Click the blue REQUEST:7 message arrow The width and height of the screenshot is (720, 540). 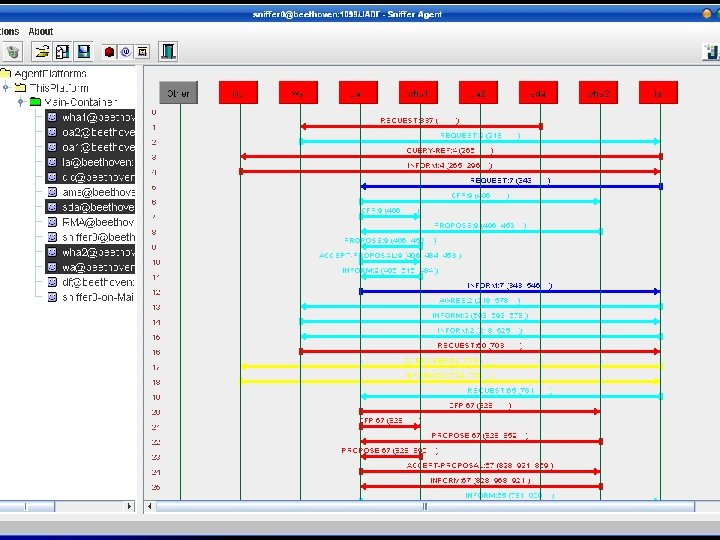(511, 186)
